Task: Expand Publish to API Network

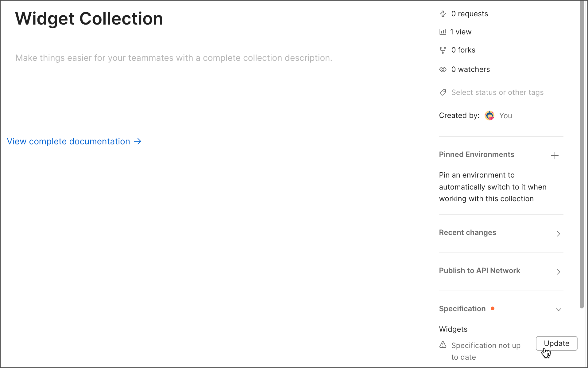Action: tap(558, 272)
